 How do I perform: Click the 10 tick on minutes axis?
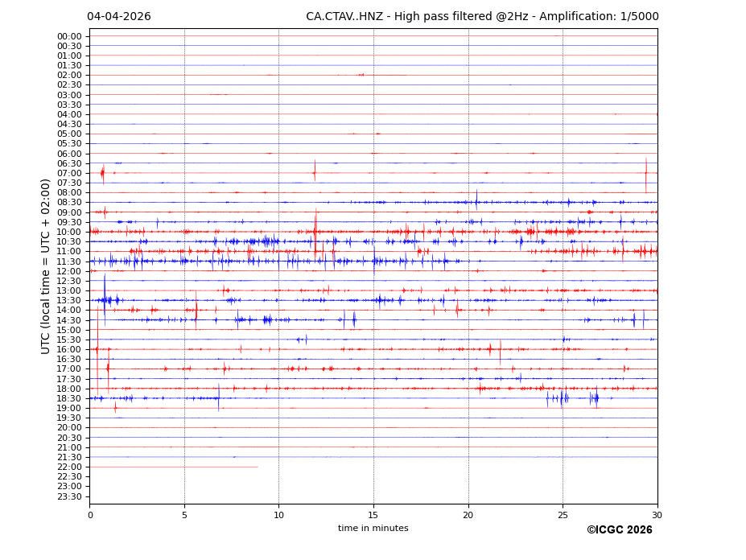278,515
